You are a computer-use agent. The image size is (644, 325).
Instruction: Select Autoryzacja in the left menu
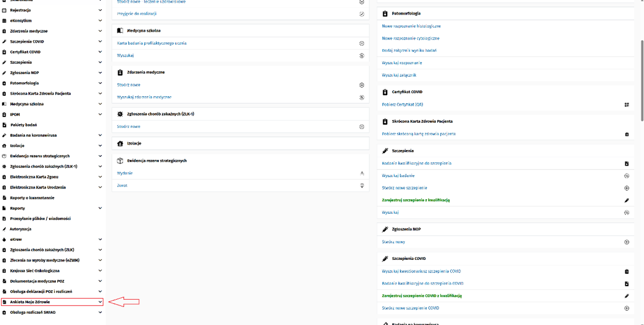(20, 229)
